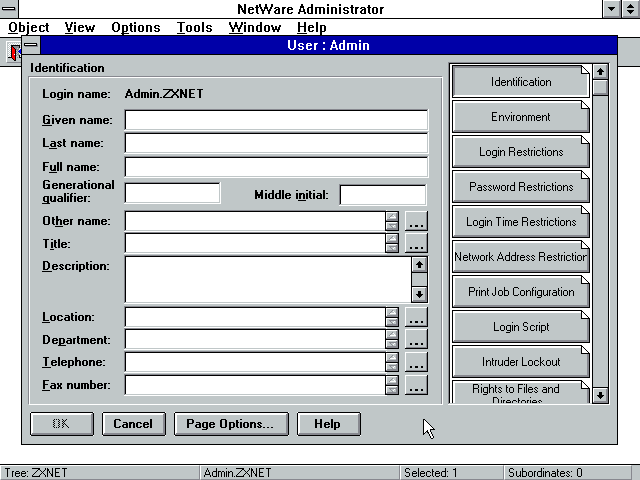Image resolution: width=640 pixels, height=480 pixels.
Task: Select the Identification page button
Action: pyautogui.click(x=521, y=82)
